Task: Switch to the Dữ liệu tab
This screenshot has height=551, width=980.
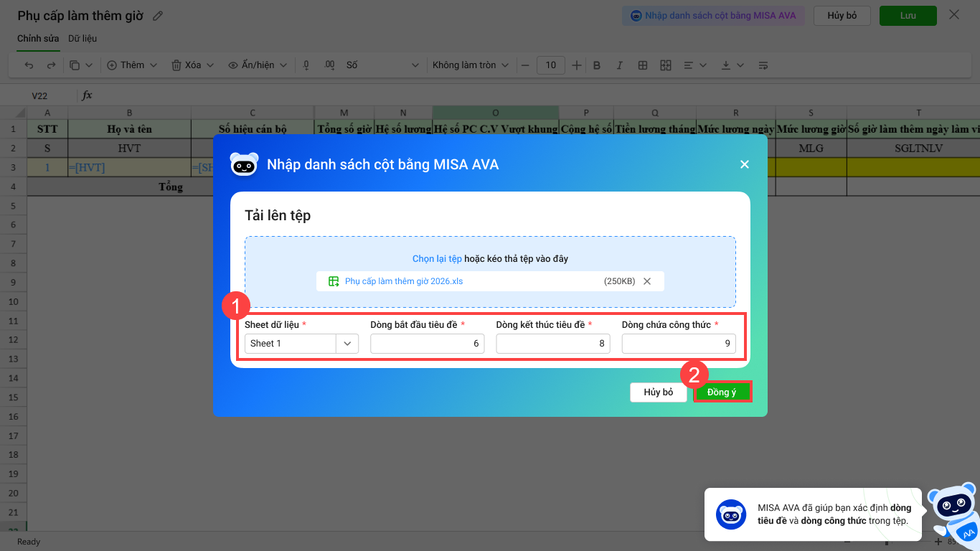Action: pyautogui.click(x=83, y=39)
